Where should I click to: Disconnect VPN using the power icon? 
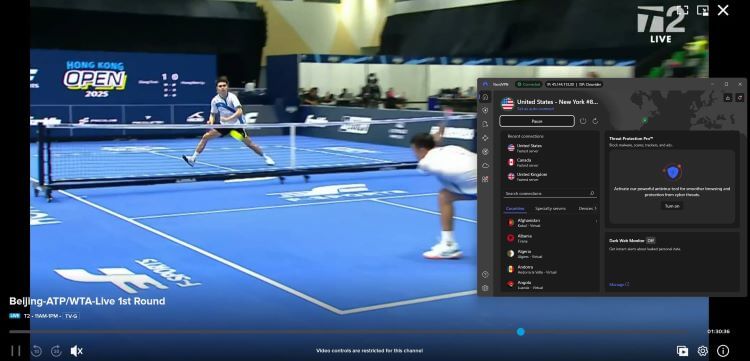(583, 121)
